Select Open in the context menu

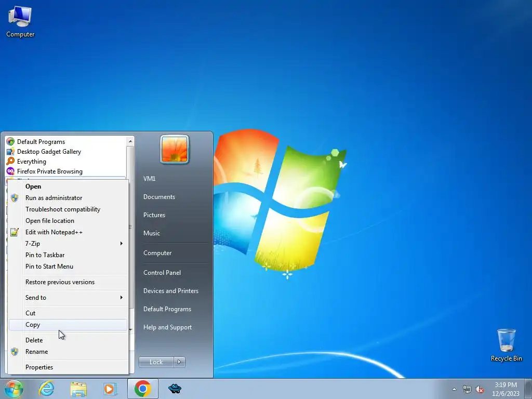pos(68,187)
